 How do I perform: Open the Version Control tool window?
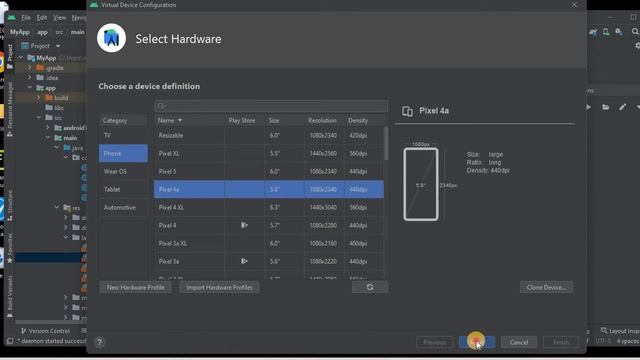[45, 331]
